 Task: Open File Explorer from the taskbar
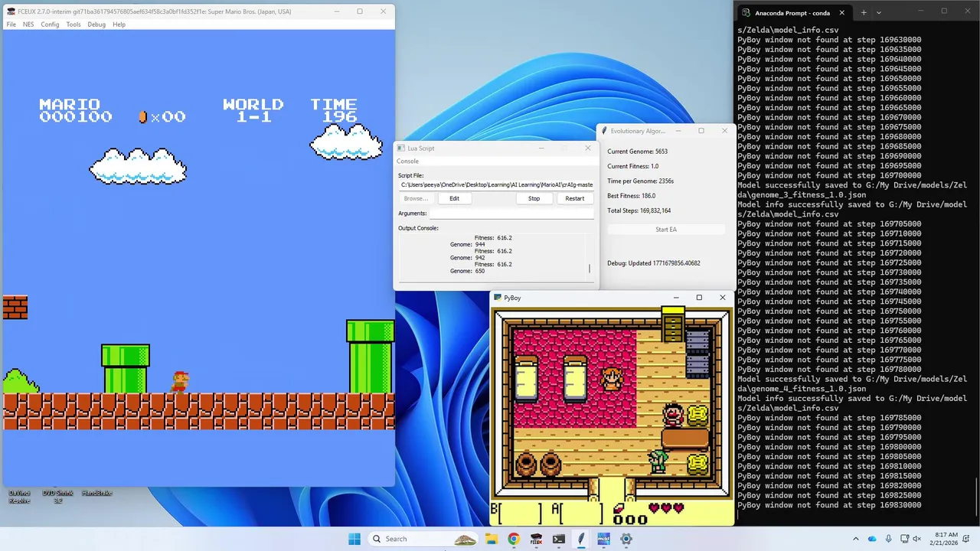pyautogui.click(x=492, y=539)
